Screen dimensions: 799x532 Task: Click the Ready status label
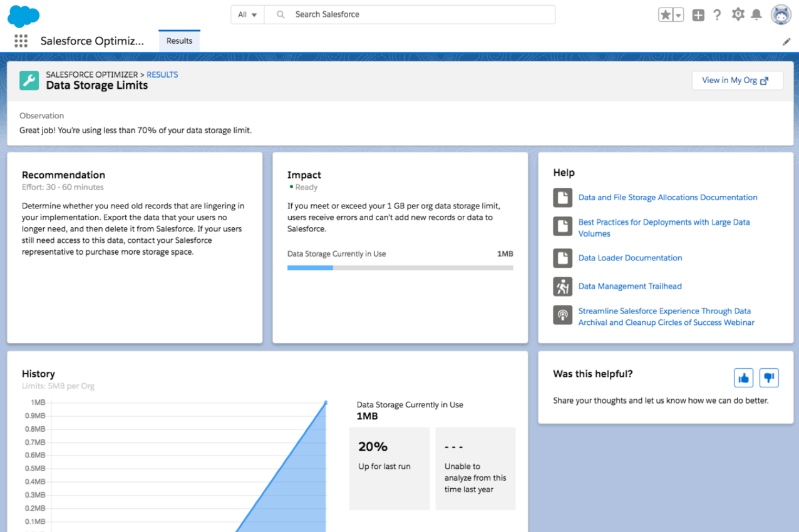[x=306, y=187]
